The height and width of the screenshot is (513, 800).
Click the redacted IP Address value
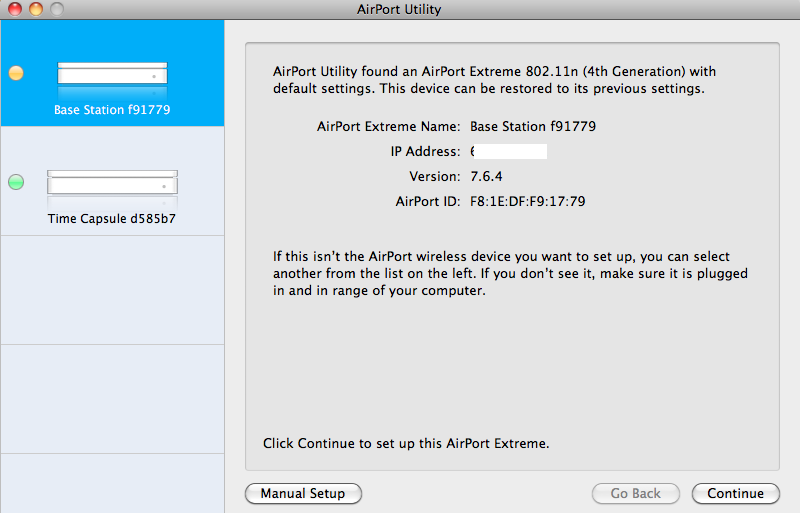(x=508, y=151)
